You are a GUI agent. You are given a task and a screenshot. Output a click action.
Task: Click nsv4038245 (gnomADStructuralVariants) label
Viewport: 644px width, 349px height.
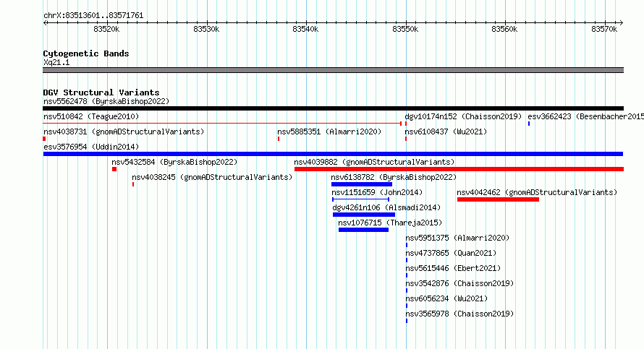[x=212, y=177]
